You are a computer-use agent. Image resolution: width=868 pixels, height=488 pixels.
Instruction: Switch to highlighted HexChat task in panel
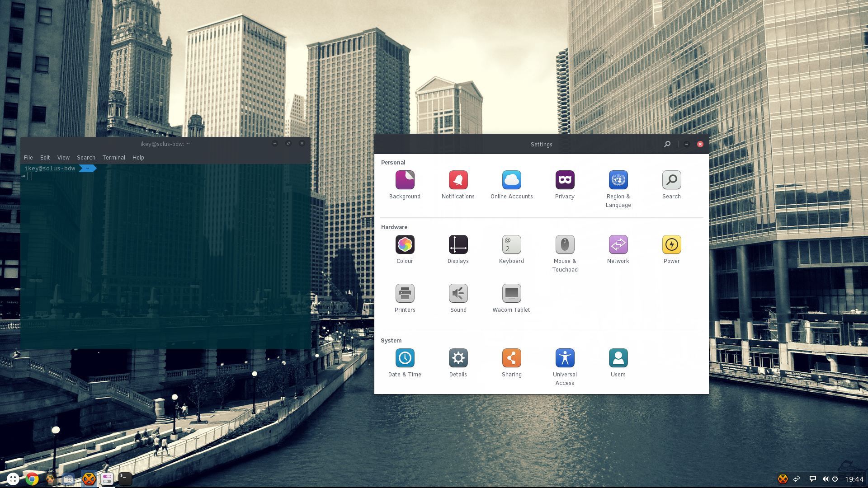point(89,479)
